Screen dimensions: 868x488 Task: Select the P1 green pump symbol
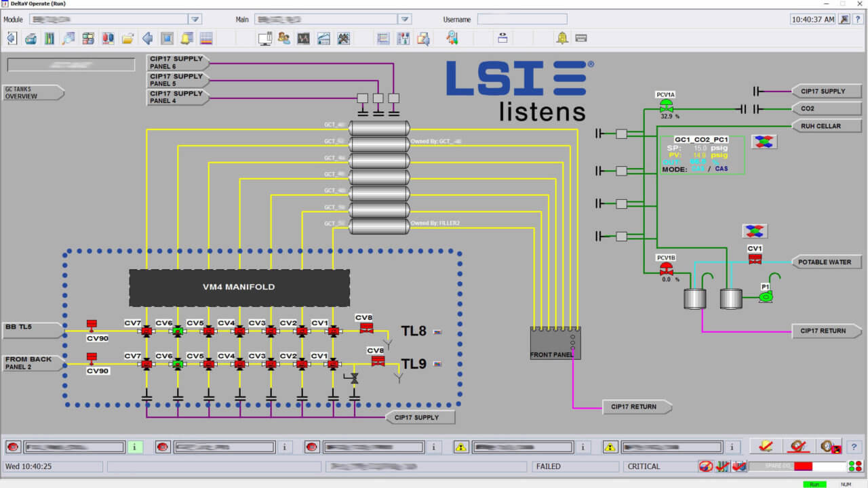coord(766,296)
